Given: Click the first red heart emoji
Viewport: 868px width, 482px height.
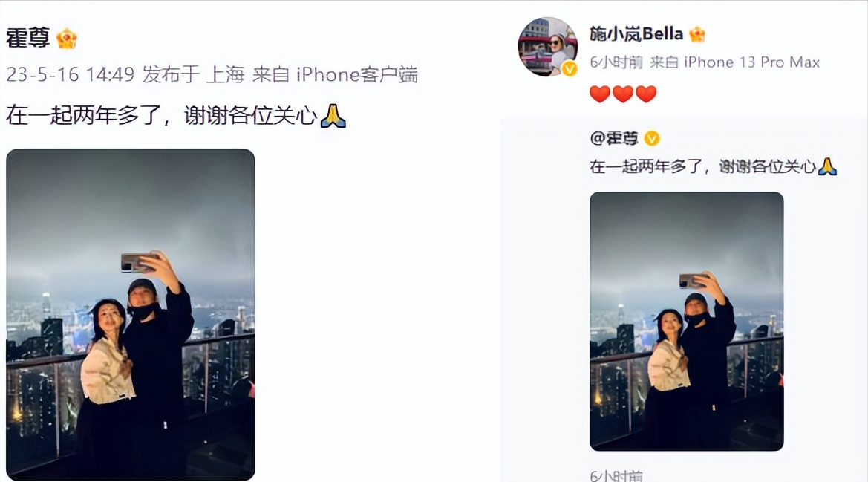Looking at the screenshot, I should (x=599, y=94).
